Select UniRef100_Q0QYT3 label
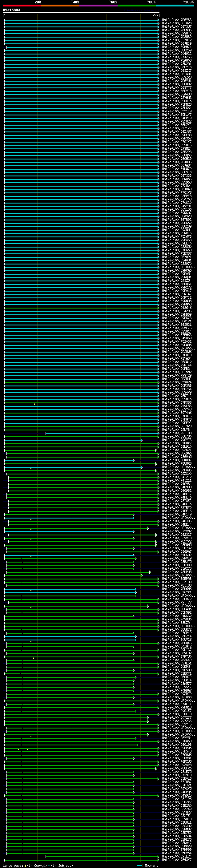Viewport: 197px width, 868px height. pos(177,440)
